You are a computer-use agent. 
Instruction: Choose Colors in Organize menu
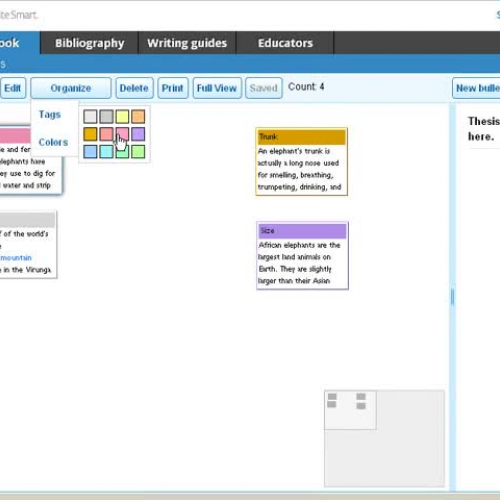(53, 142)
